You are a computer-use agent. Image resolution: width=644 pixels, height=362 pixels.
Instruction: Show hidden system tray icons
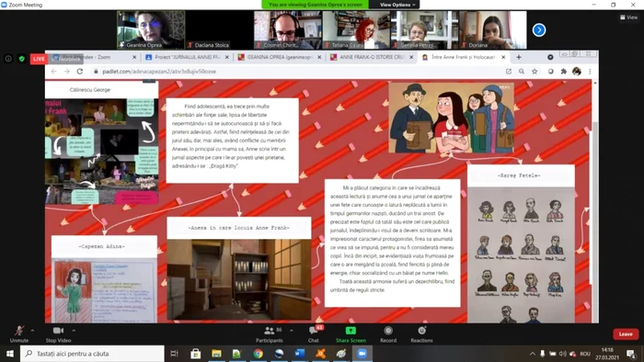[x=533, y=354]
